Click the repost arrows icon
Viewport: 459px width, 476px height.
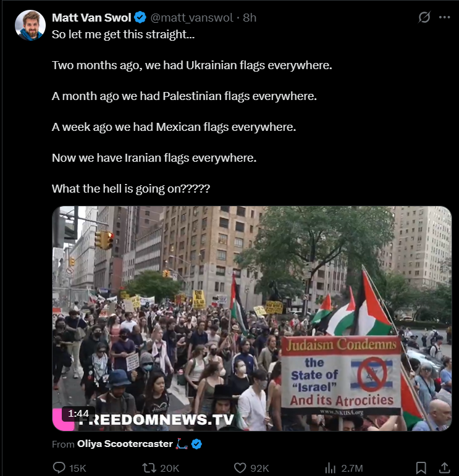coord(149,468)
